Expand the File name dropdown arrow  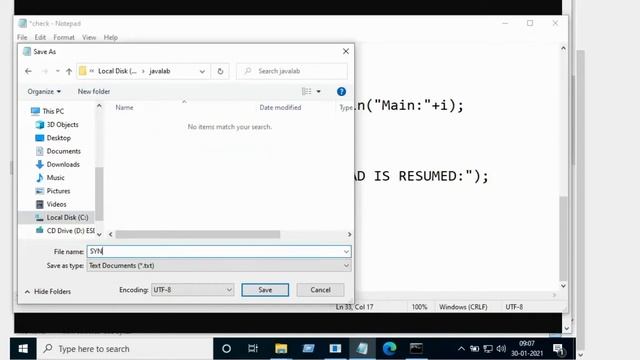tap(346, 251)
